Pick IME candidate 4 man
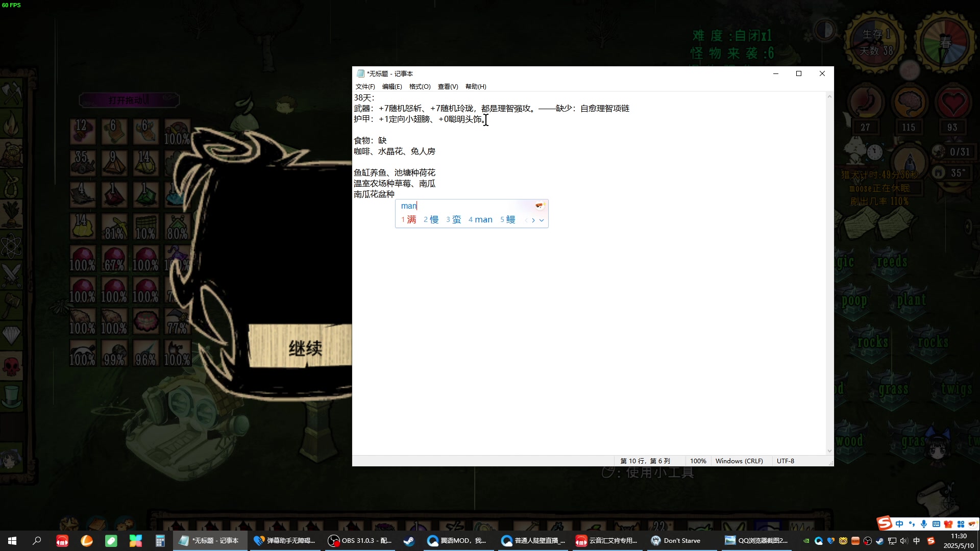Image resolution: width=980 pixels, height=551 pixels. pyautogui.click(x=480, y=220)
